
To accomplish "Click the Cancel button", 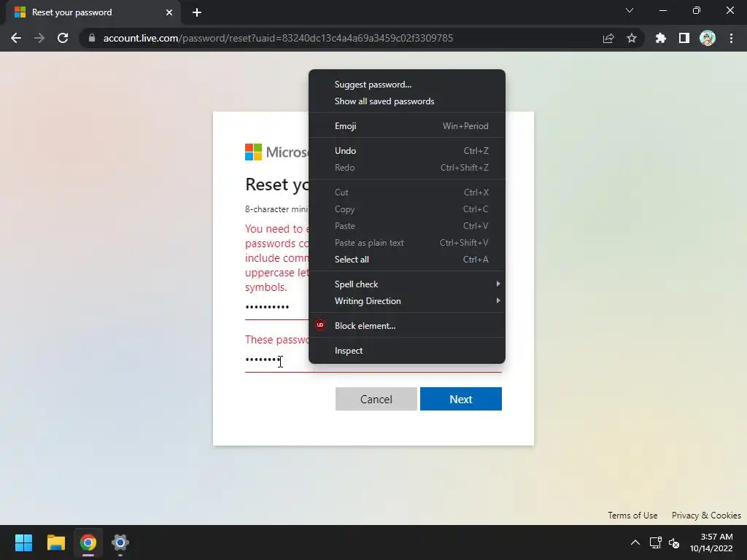I will [376, 399].
